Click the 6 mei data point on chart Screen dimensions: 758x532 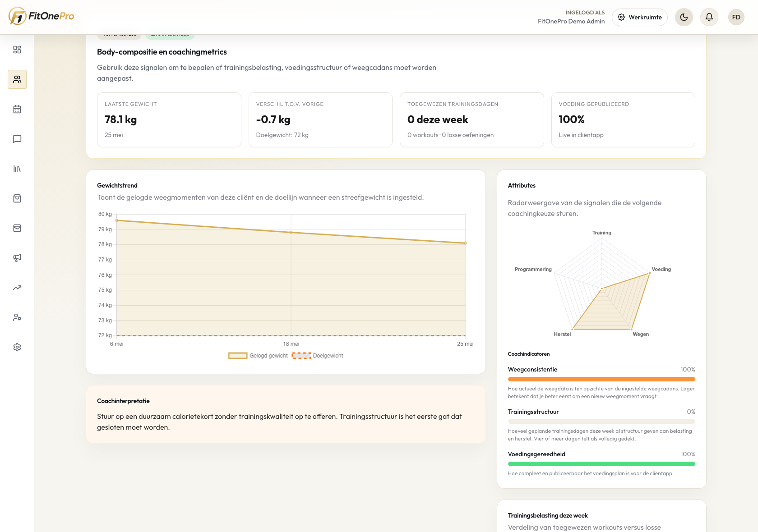[117, 220]
